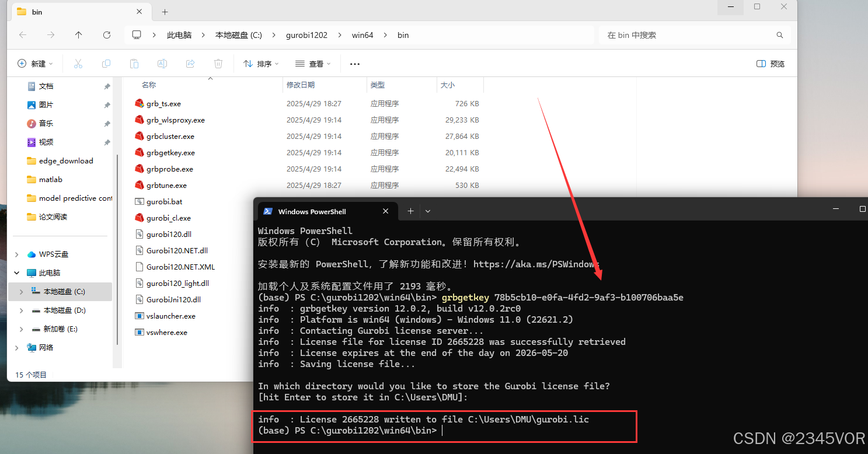Image resolution: width=868 pixels, height=454 pixels.
Task: Click the search magnifier icon
Action: 780,35
